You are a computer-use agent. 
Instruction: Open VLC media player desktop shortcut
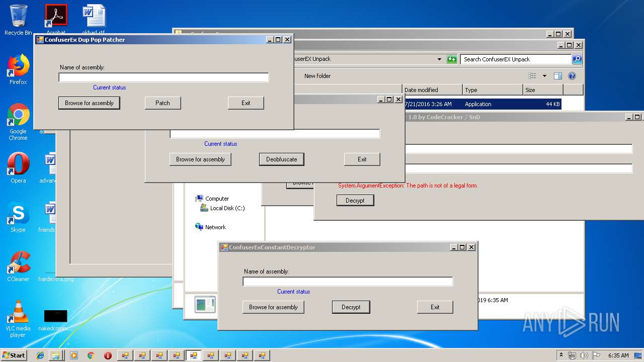(18, 319)
